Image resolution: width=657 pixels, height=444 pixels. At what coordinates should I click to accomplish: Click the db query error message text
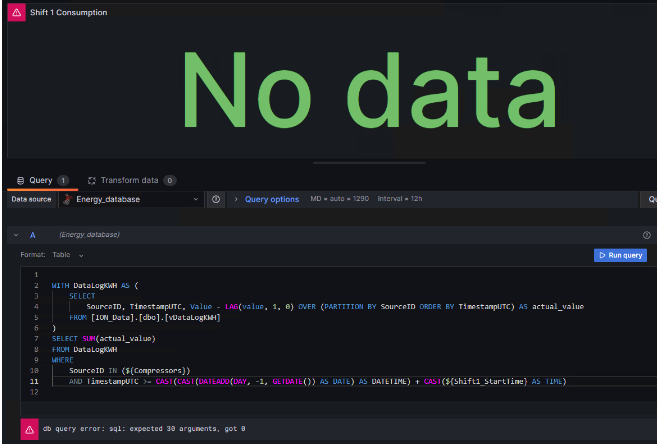144,429
